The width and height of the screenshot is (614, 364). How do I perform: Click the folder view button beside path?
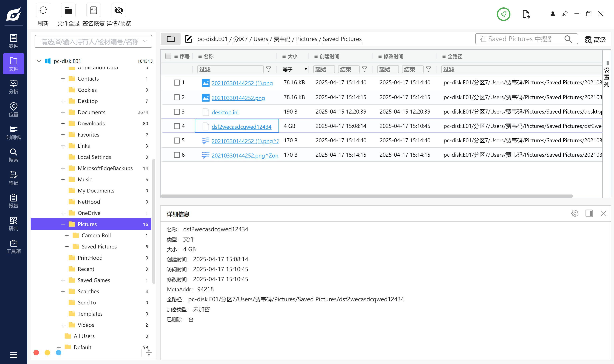171,39
